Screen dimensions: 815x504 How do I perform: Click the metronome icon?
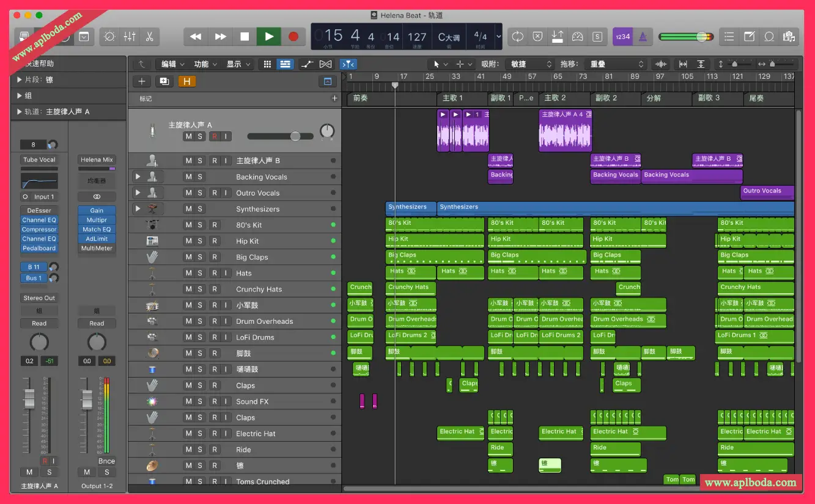(x=643, y=37)
